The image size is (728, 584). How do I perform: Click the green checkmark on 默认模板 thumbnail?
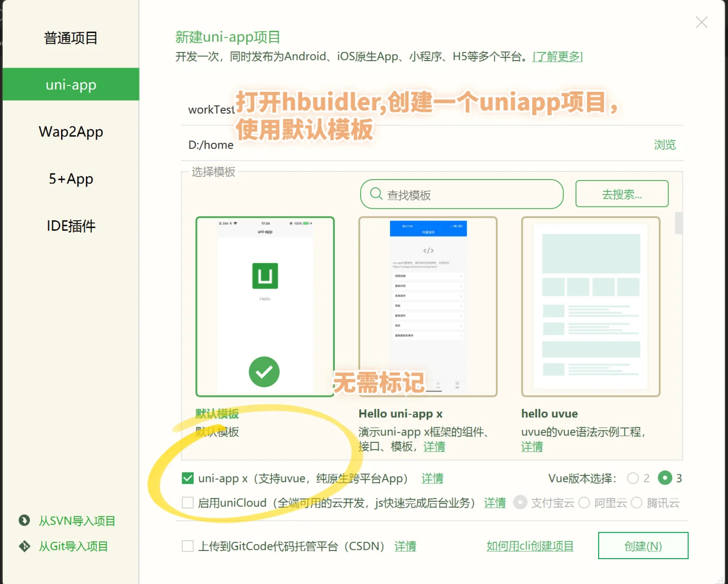pyautogui.click(x=264, y=371)
